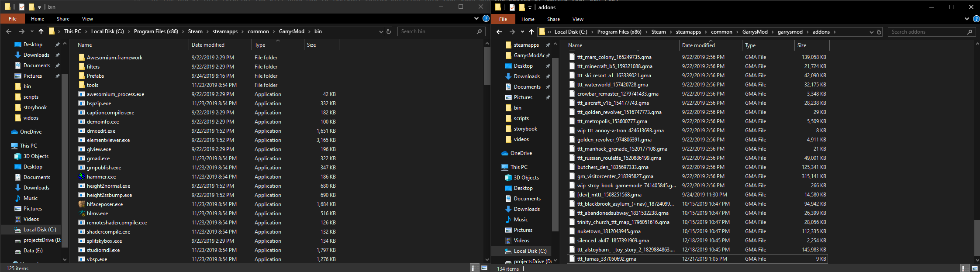This screenshot has width=980, height=272.
Task: Switch addons window to large icons view
Action: [975, 269]
